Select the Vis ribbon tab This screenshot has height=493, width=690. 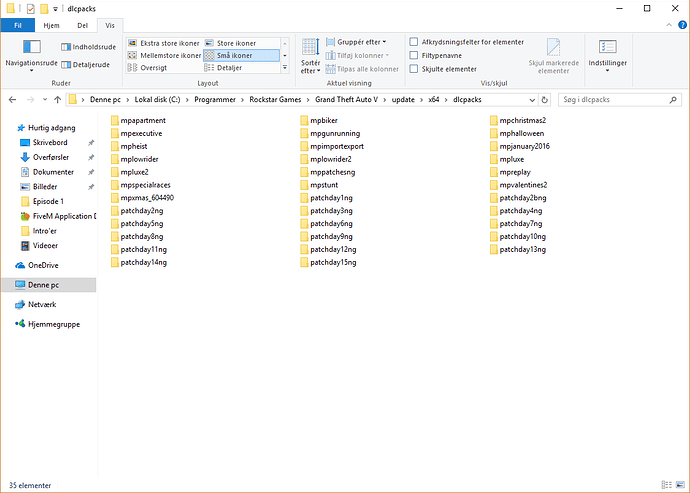pos(110,25)
